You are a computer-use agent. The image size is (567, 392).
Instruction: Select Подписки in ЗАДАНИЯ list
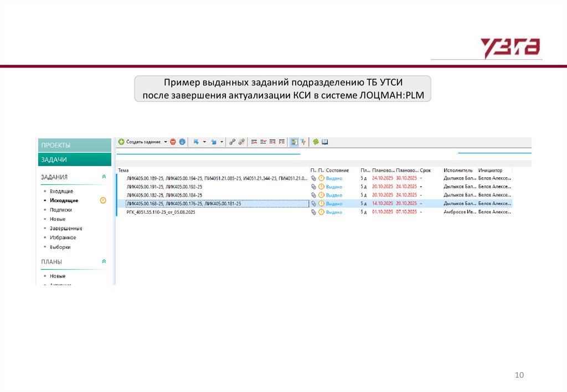click(61, 210)
